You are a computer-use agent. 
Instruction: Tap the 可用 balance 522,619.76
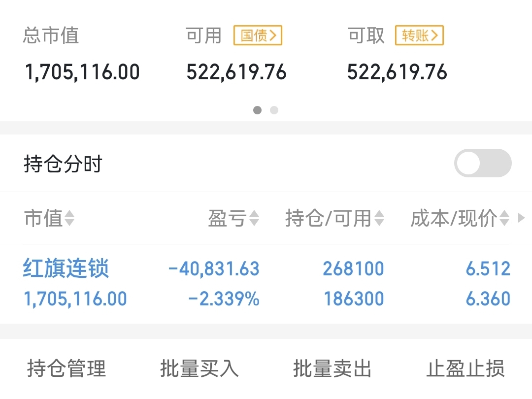pos(236,72)
